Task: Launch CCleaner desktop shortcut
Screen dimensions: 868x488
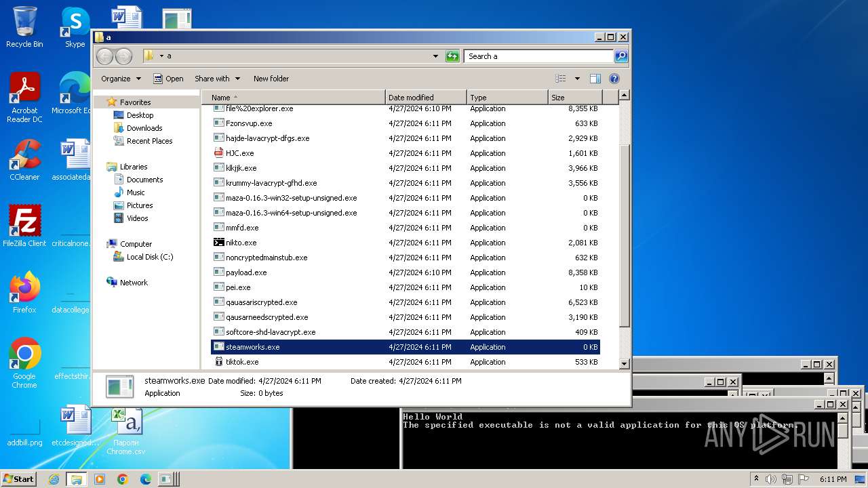Action: 24,160
